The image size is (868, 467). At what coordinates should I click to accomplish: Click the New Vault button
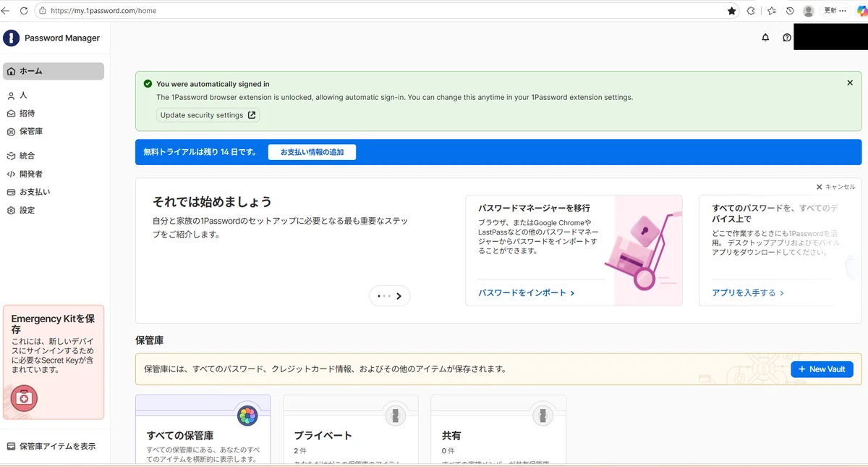click(822, 369)
